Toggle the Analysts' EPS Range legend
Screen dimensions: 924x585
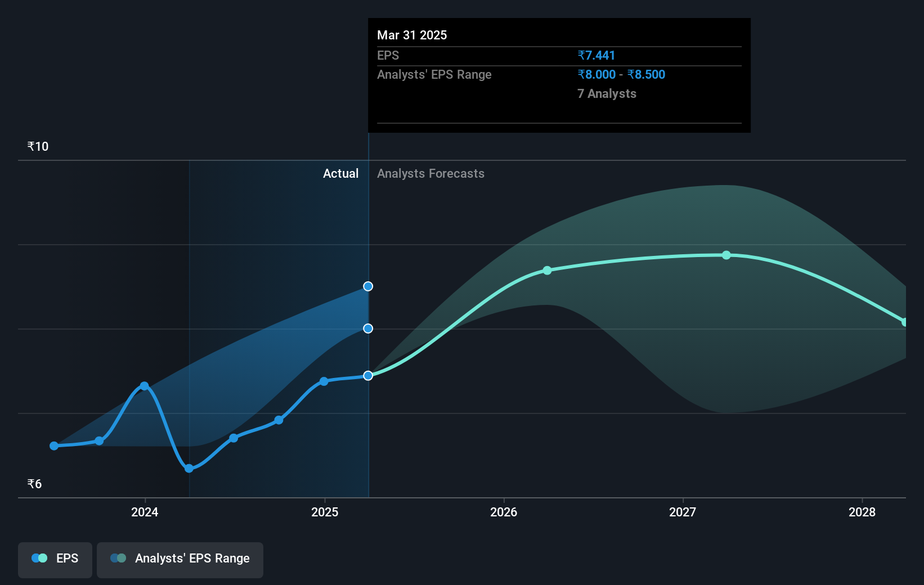(180, 560)
